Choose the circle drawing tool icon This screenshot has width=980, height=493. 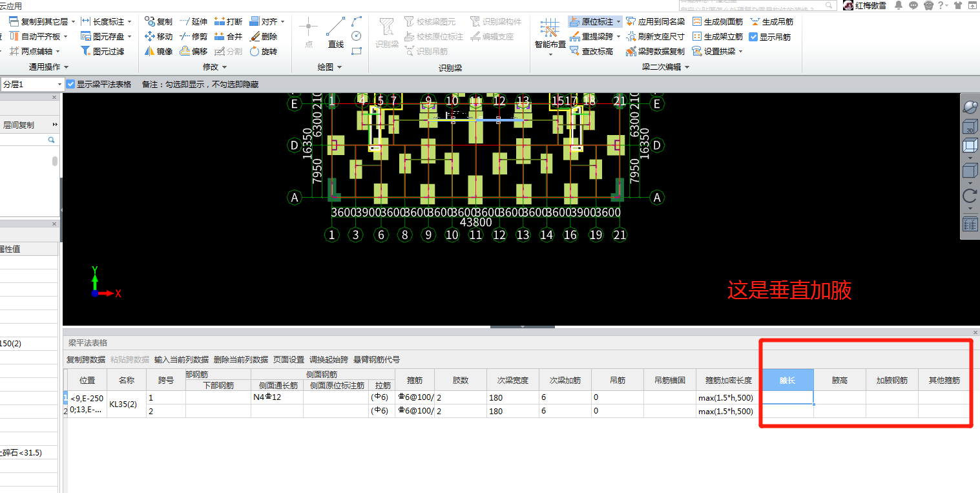click(357, 36)
